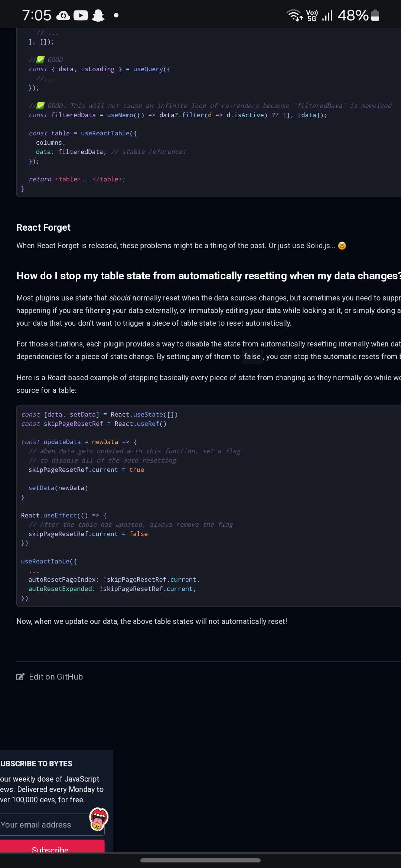Click the inline false code tag
The height and width of the screenshot is (868, 401).
252,356
